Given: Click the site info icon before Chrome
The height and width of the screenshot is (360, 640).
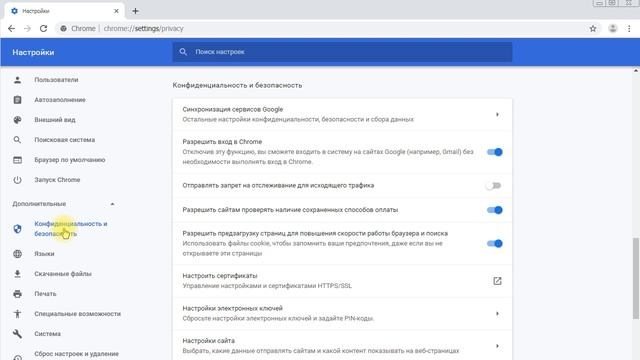Looking at the screenshot, I should point(63,29).
